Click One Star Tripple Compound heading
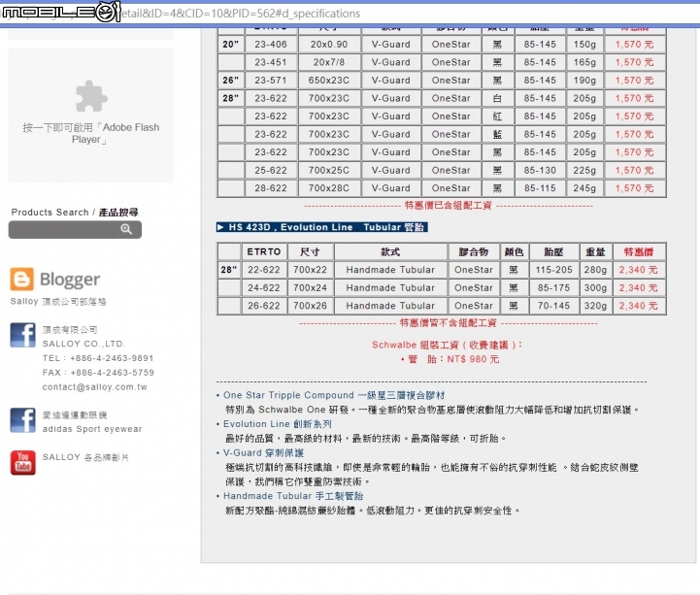The height and width of the screenshot is (595, 700). pos(334,395)
